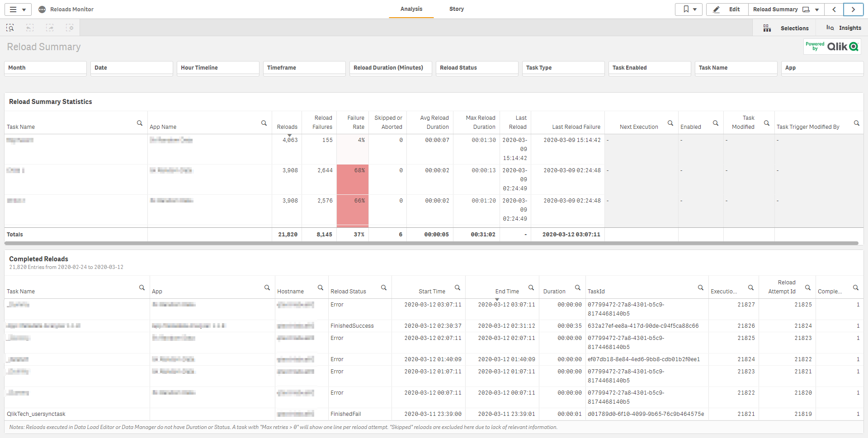Open the Reload Status filter pane
Image resolution: width=868 pixels, height=438 pixels.
click(x=476, y=68)
